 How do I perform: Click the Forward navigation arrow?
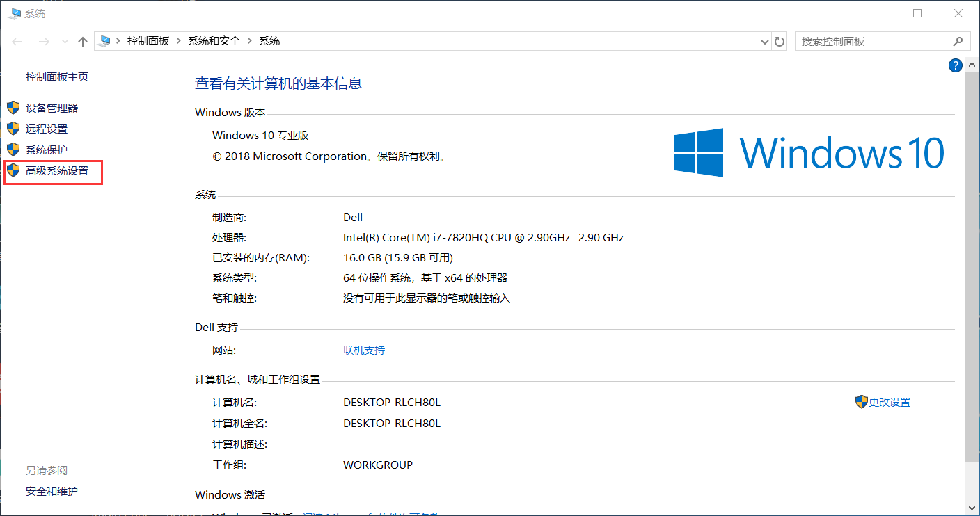coord(43,42)
